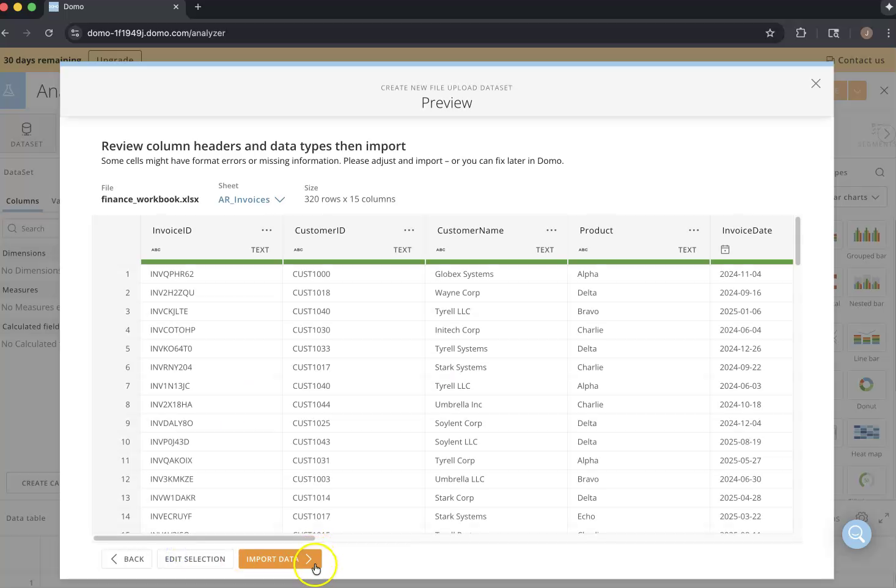This screenshot has height=588, width=896.
Task: Change InvoiceID data type TEXT
Action: [x=260, y=249]
